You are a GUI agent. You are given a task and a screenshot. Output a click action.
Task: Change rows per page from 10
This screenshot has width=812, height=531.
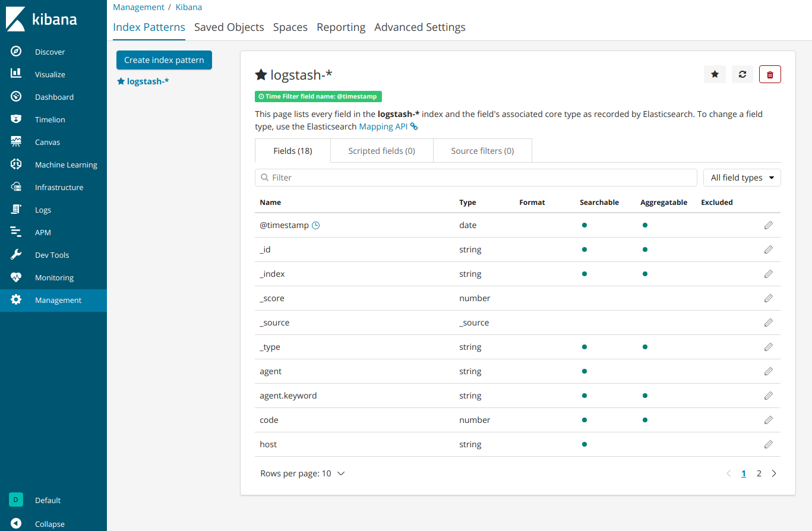pos(302,473)
